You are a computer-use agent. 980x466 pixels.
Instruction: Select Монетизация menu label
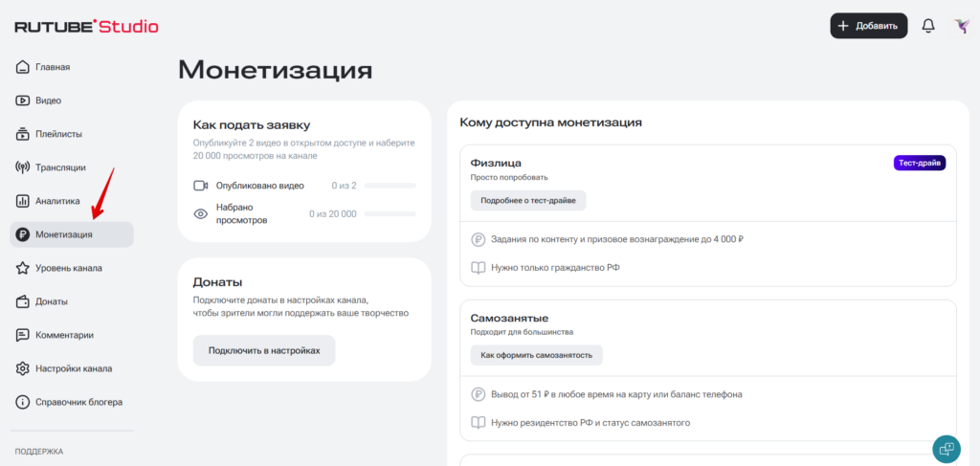64,234
